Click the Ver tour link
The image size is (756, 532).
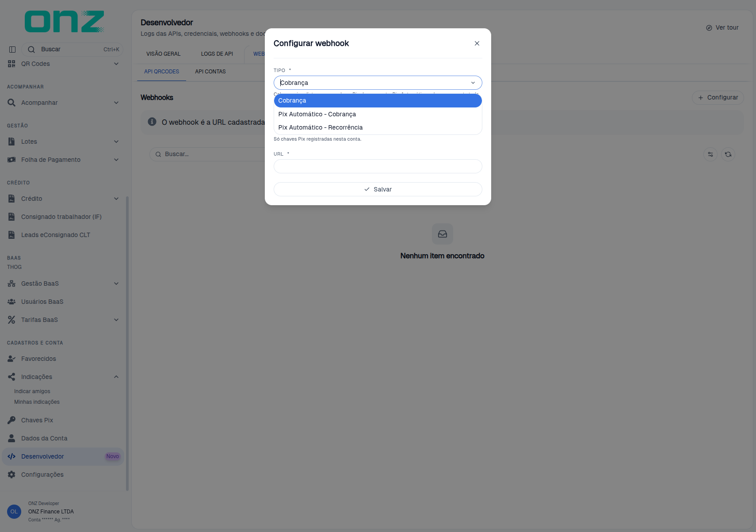pyautogui.click(x=722, y=27)
